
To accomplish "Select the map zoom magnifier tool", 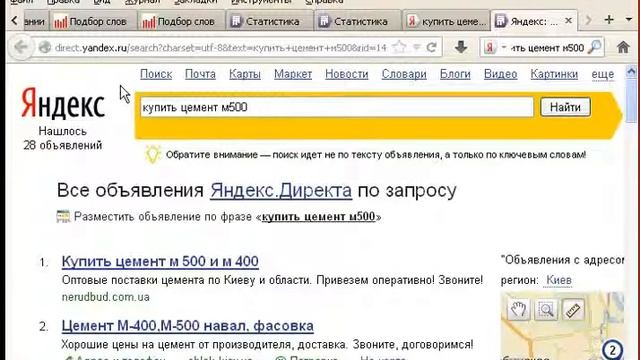I will (546, 309).
